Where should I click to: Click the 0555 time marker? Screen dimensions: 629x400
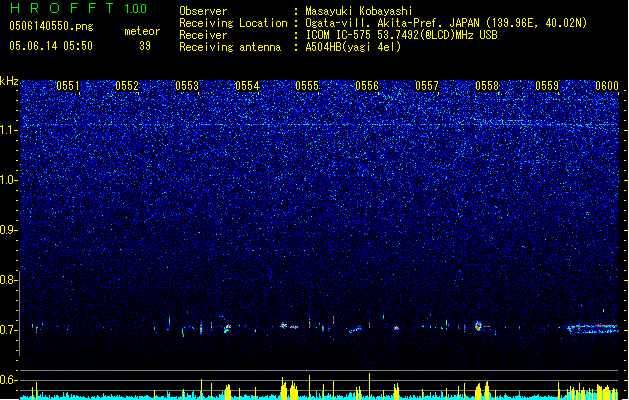pyautogui.click(x=307, y=86)
